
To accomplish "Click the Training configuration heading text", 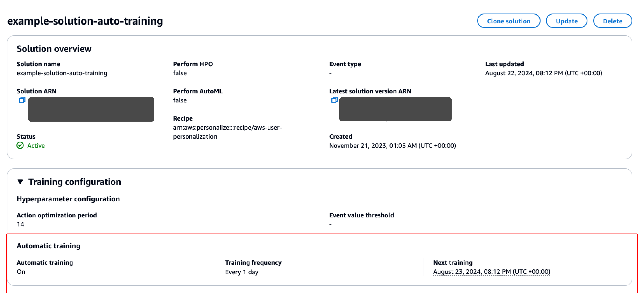I will (75, 182).
